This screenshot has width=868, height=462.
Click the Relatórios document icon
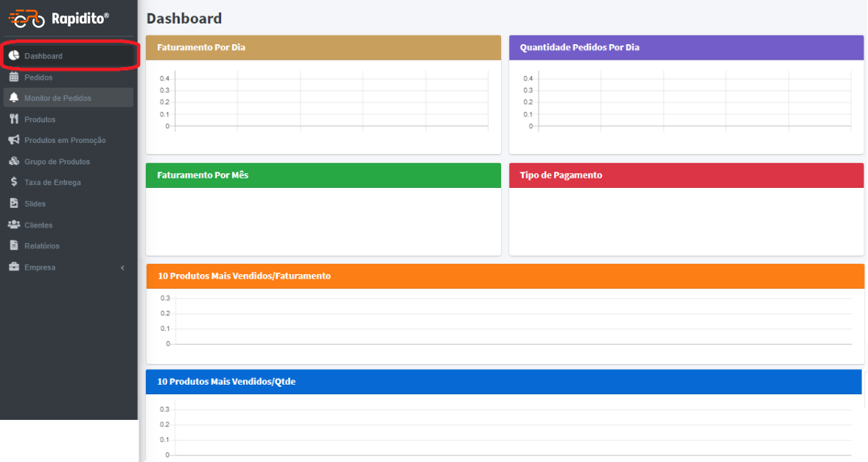tap(14, 245)
